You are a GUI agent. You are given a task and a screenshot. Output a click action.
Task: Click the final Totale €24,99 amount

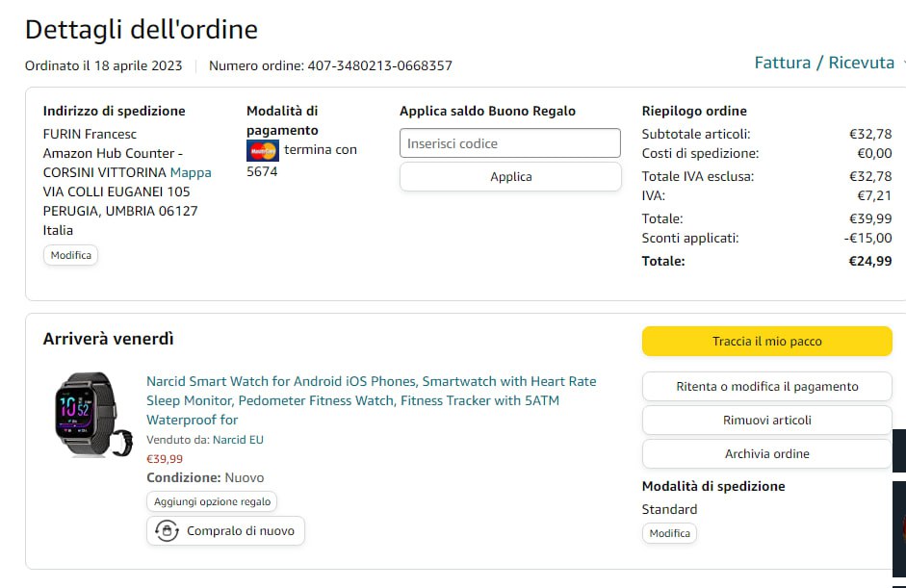(870, 261)
